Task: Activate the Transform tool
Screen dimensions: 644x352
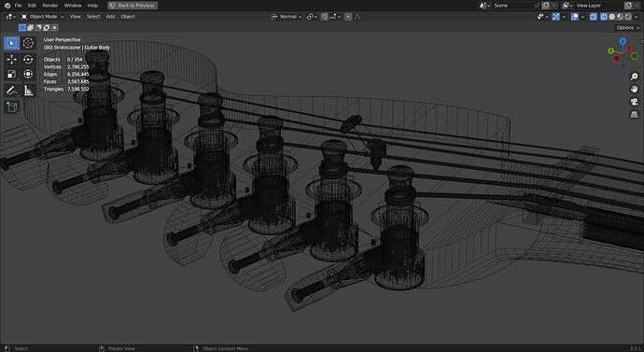Action: 28,74
